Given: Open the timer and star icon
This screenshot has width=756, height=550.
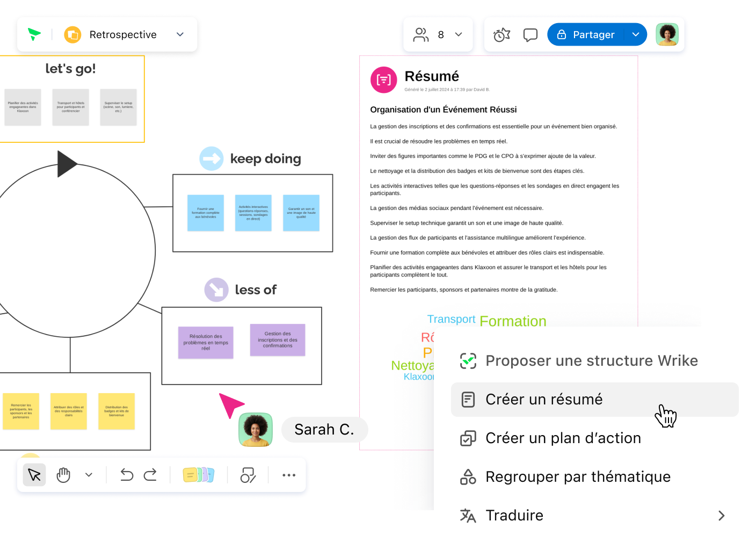Looking at the screenshot, I should click(x=501, y=35).
